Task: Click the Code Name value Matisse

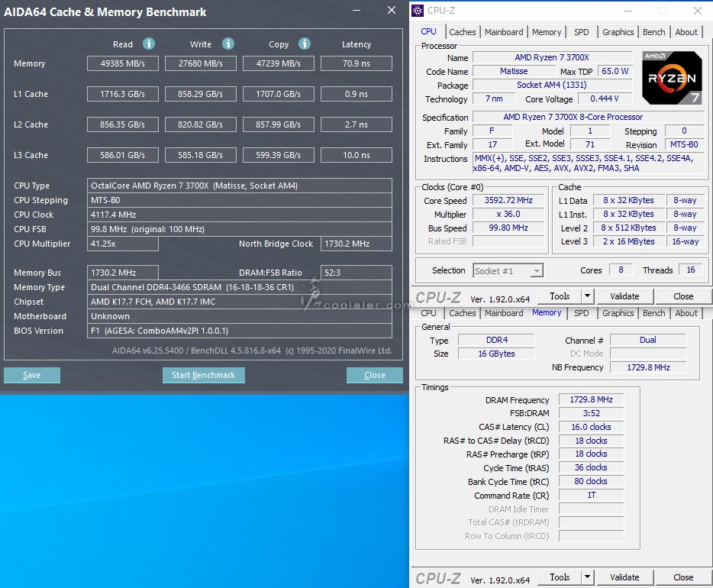Action: pos(514,71)
